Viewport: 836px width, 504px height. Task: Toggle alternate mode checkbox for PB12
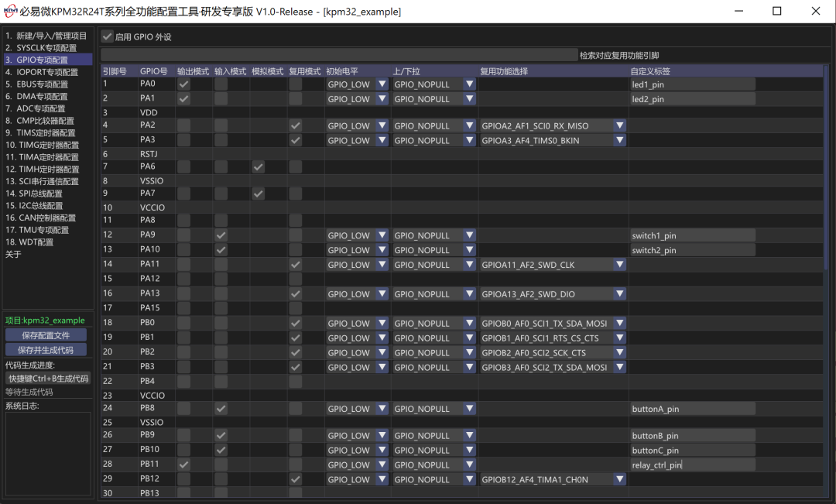click(296, 479)
